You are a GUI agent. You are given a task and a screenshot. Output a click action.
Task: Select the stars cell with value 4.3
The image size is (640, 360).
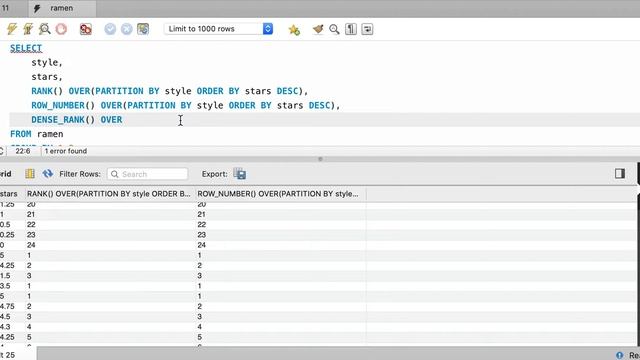click(x=12, y=327)
